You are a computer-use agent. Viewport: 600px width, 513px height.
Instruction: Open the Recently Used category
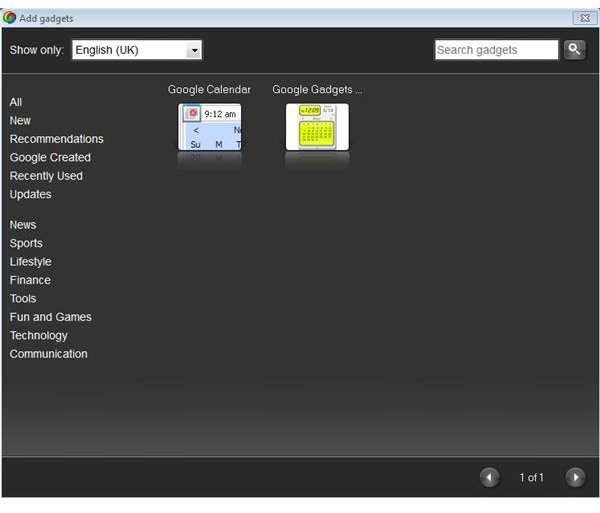46,176
